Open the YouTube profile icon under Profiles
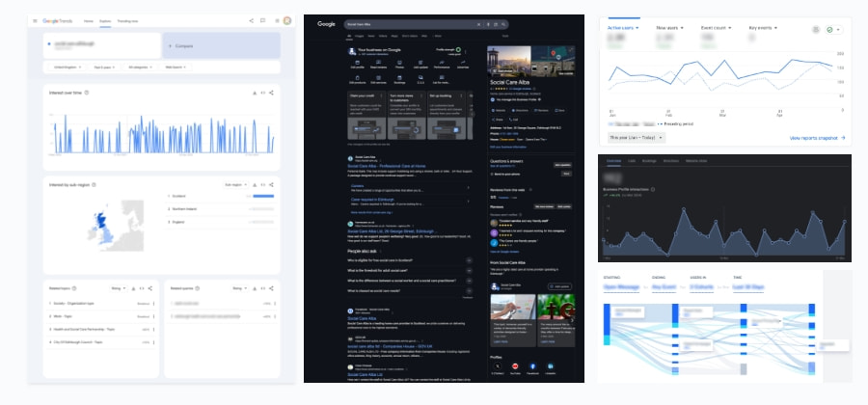Viewport: 868px width, 405px height. (515, 368)
